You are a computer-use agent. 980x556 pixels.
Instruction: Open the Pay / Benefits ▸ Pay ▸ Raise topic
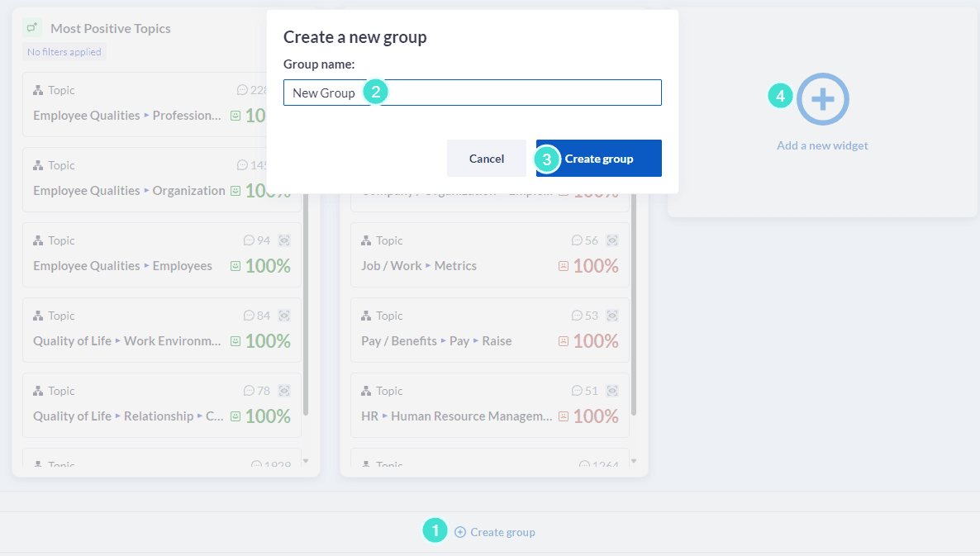click(436, 341)
